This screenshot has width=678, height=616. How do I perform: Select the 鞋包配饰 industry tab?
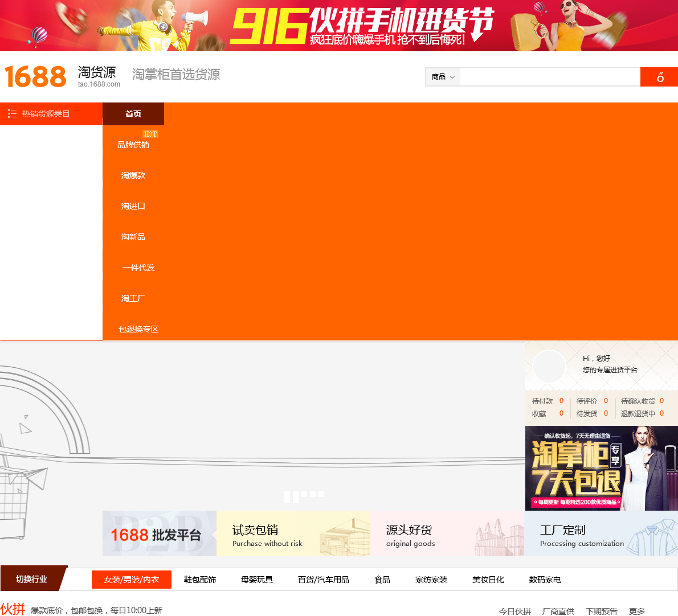pyautogui.click(x=200, y=580)
